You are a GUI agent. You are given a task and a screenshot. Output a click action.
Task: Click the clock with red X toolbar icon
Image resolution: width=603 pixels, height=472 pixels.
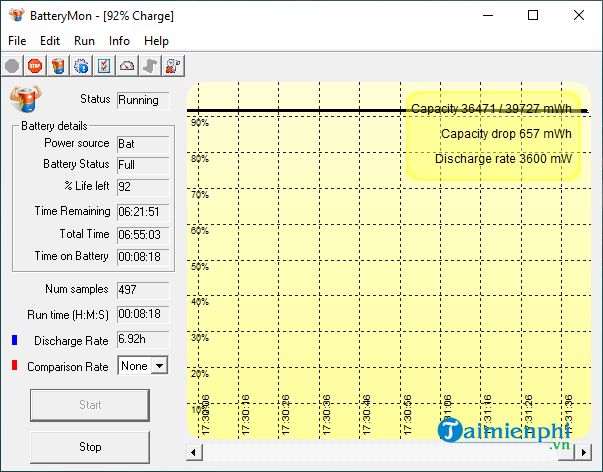pos(173,66)
